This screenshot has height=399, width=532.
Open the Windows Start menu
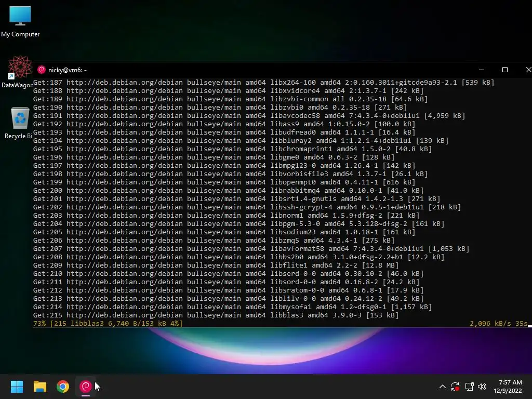pyautogui.click(x=17, y=387)
